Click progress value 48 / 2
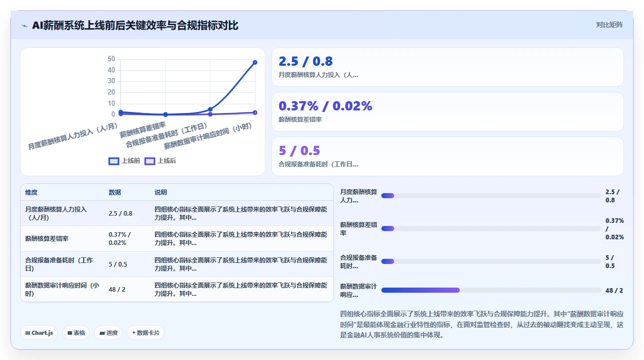This screenshot has width=644, height=360. point(614,291)
